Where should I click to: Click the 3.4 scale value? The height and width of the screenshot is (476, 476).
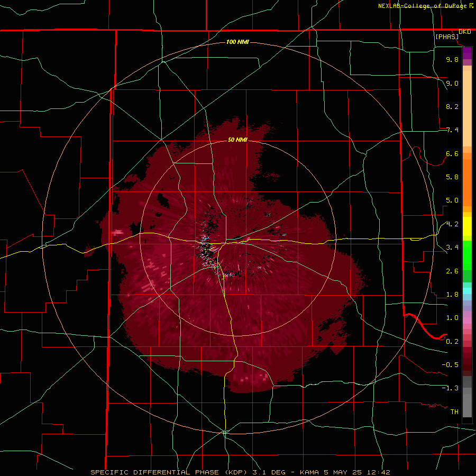click(x=452, y=248)
